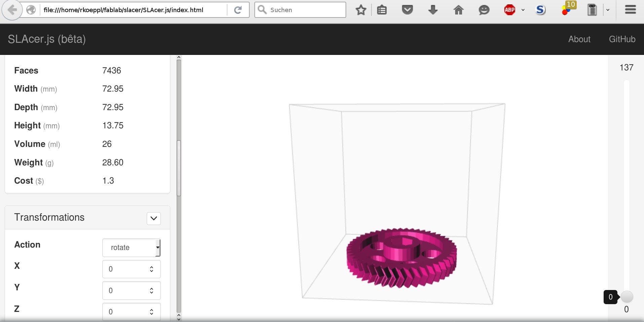Increment the X value stepper arrows
Screen dimensions: 644x322
click(151, 269)
